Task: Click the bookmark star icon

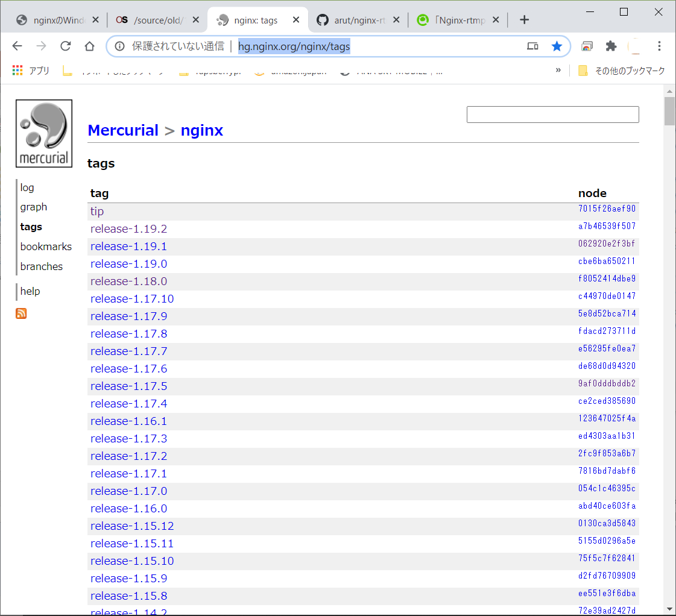Action: (557, 46)
